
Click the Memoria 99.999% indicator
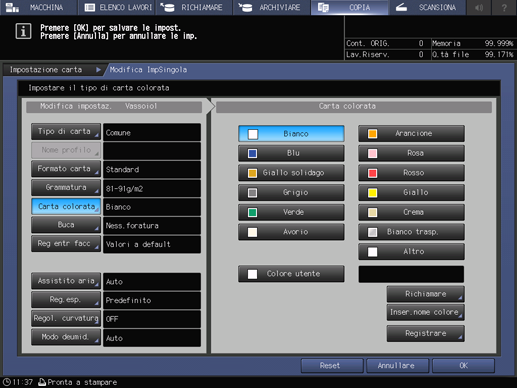pos(473,43)
